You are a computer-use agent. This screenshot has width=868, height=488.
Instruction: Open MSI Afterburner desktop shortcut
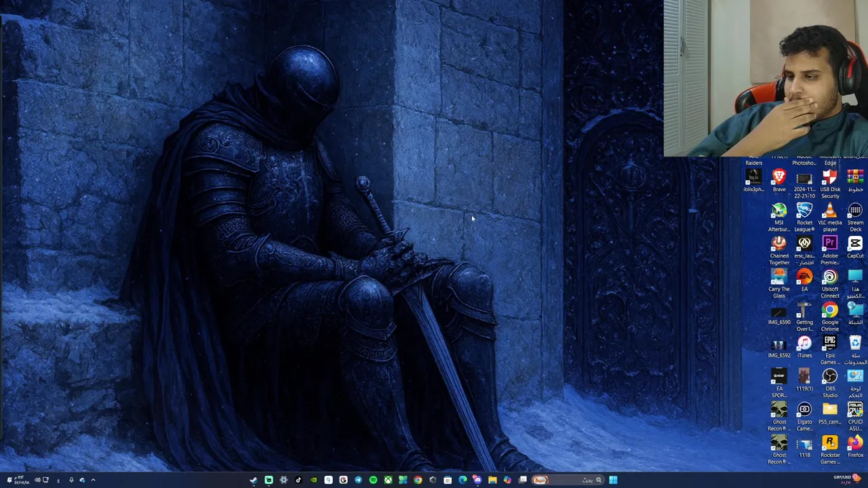click(779, 217)
